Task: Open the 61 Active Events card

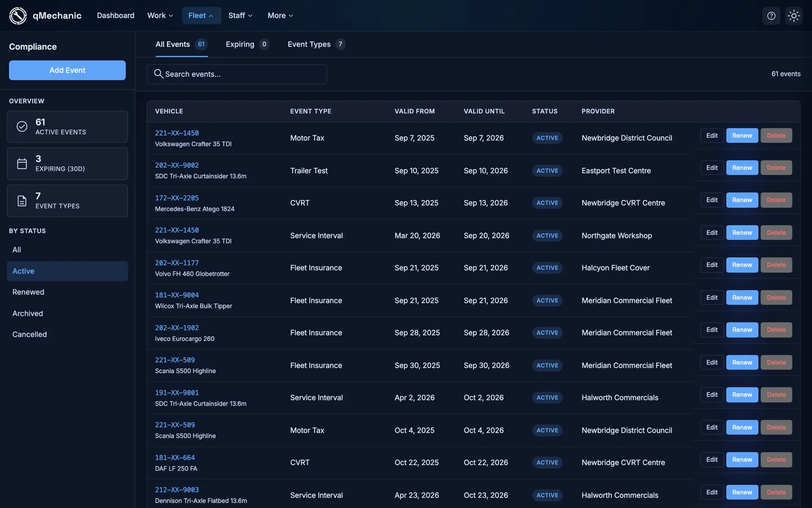Action: coord(67,126)
